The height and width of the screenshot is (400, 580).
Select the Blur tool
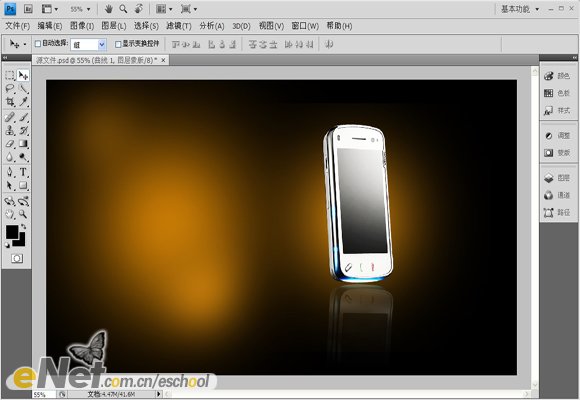(x=10, y=157)
